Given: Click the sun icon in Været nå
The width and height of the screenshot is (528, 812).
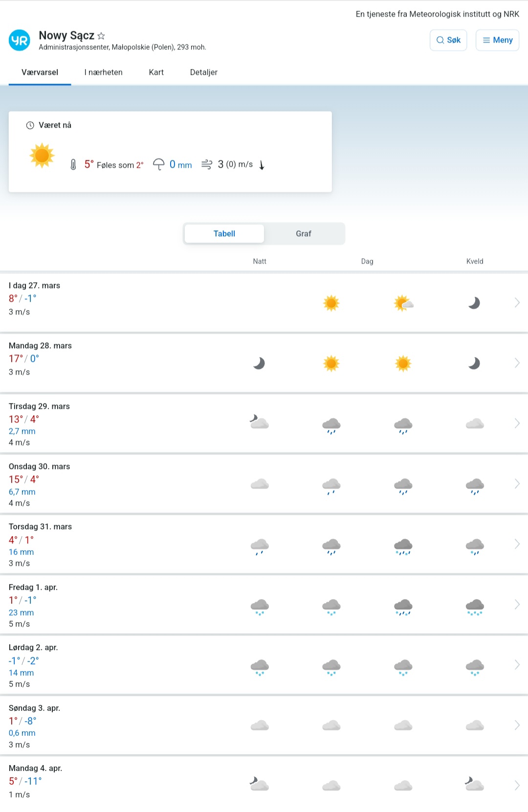Looking at the screenshot, I should (42, 156).
